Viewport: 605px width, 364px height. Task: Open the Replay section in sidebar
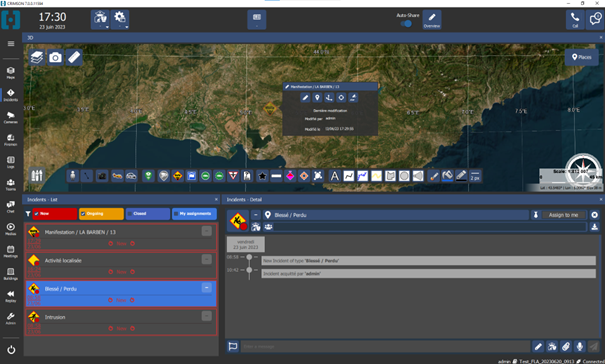11,296
